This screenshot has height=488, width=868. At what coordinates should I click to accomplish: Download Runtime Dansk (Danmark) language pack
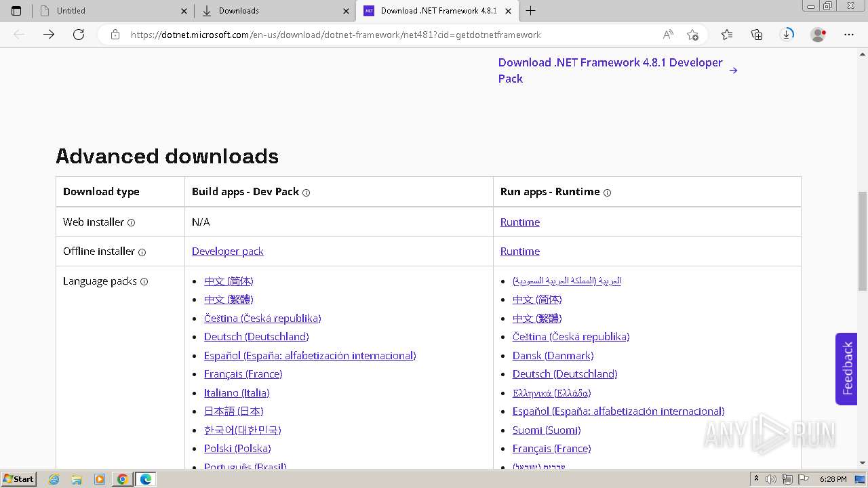[x=553, y=356]
